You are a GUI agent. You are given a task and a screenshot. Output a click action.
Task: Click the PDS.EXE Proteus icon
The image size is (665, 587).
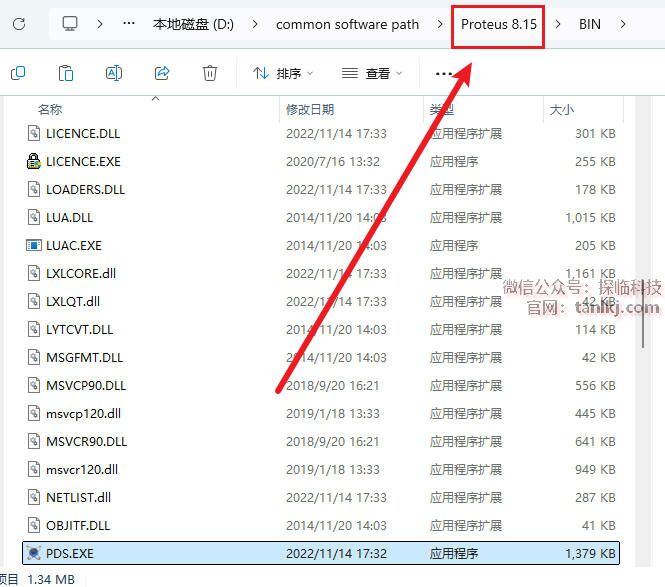[x=34, y=553]
